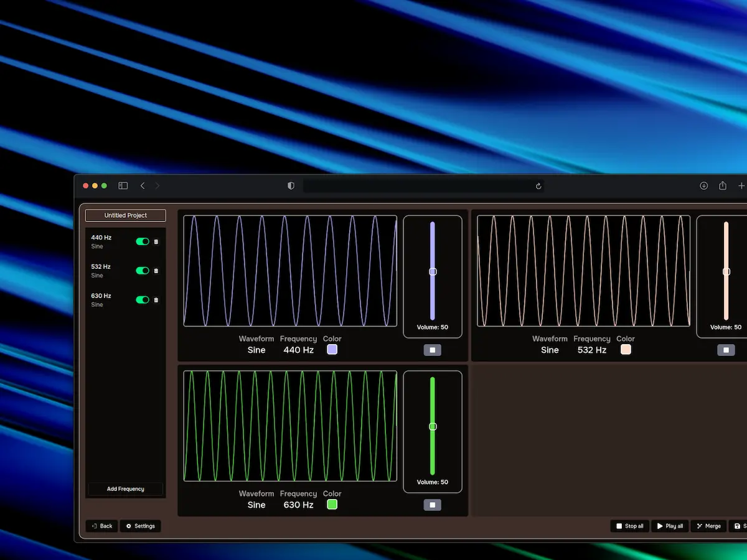Click the Merge button
The image size is (747, 560).
click(x=709, y=526)
